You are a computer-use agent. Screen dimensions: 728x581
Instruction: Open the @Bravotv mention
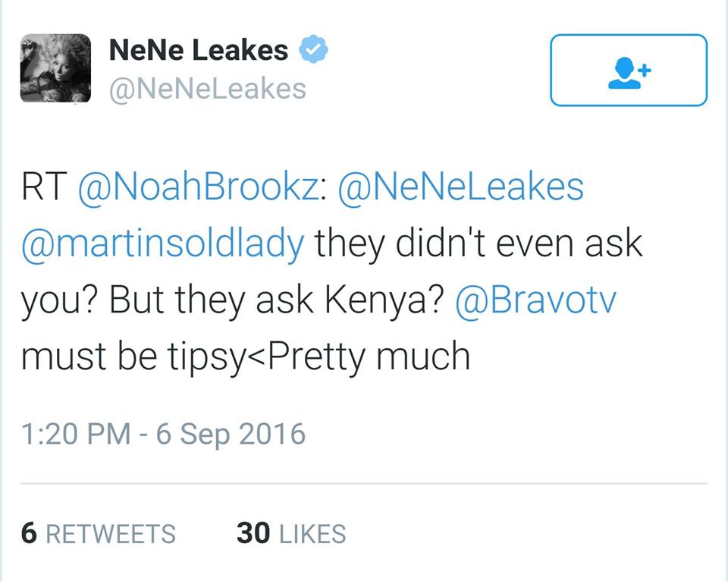tap(535, 300)
